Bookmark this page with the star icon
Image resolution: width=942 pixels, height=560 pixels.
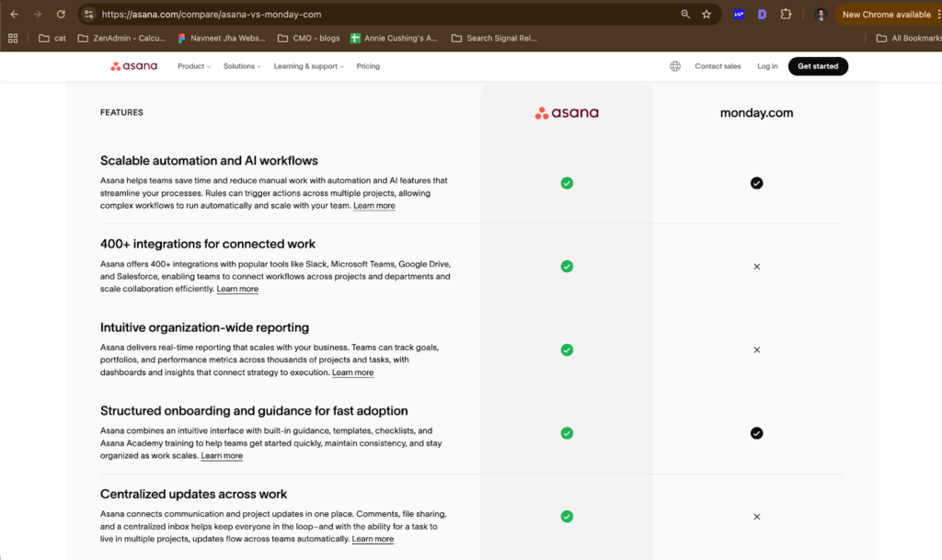pyautogui.click(x=706, y=15)
